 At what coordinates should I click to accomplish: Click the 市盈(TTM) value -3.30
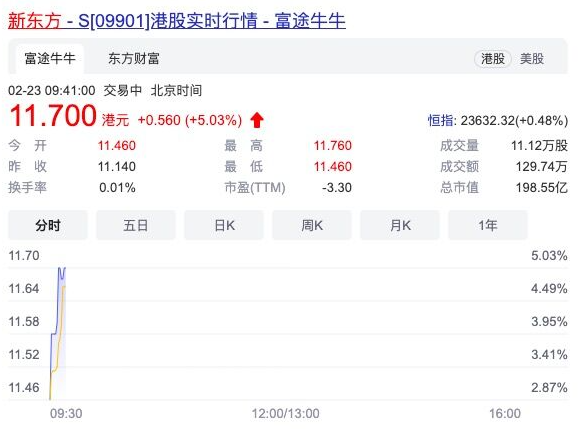[337, 187]
